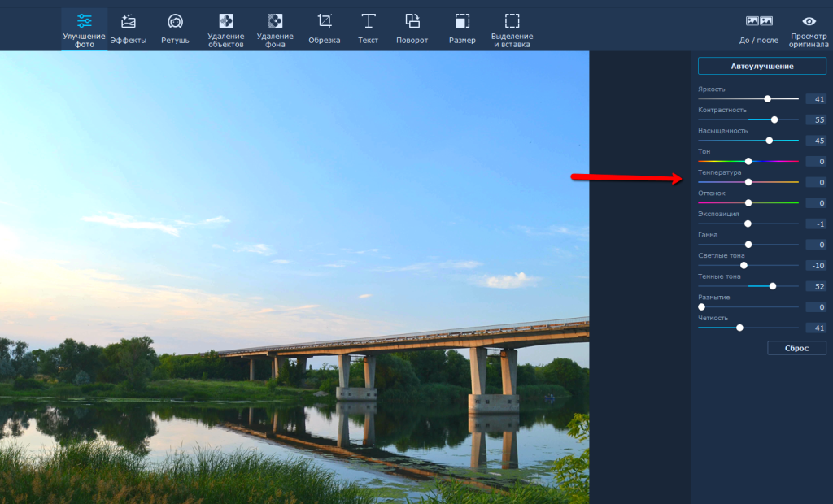Click the Оттенок value field

[816, 203]
